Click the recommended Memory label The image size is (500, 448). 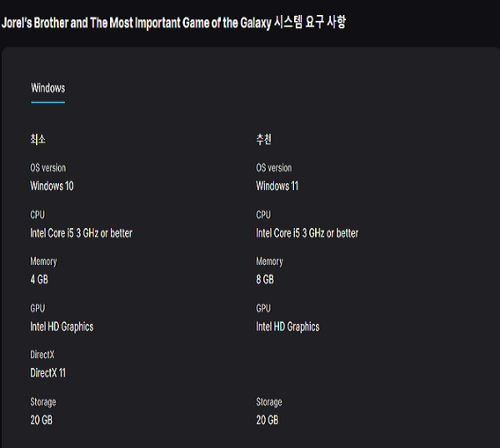tap(269, 261)
